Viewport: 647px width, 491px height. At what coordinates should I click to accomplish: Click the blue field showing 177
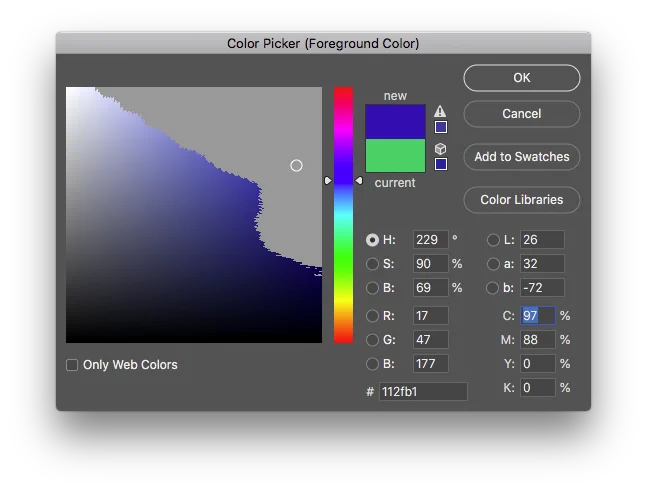[x=431, y=364]
